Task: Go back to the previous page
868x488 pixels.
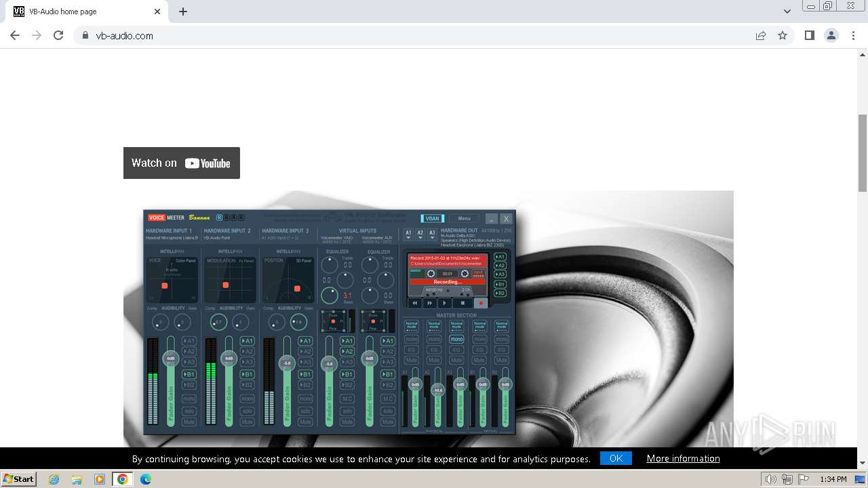Action: 15,35
